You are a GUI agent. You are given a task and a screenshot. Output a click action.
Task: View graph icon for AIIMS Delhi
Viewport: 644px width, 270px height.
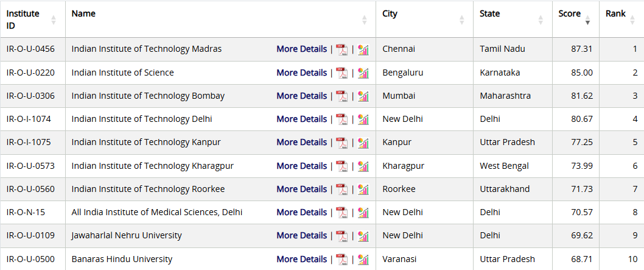[x=363, y=212]
